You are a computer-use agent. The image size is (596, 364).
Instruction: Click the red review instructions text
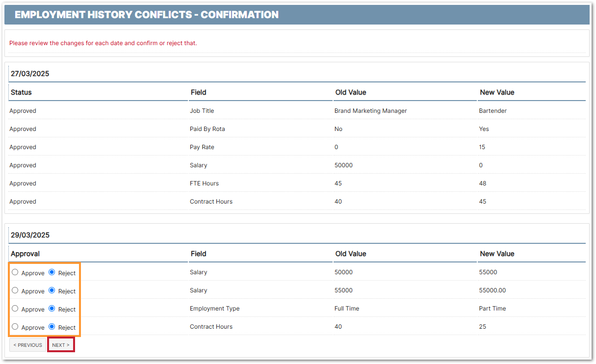pos(103,43)
